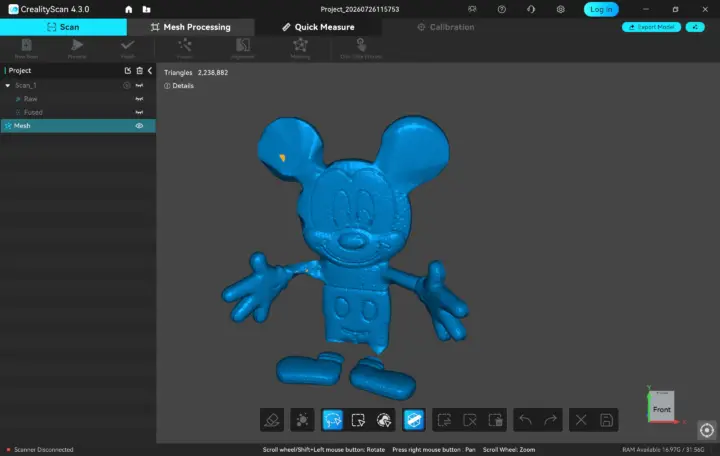Select the eraser tool in bottom toolbar
Image resolution: width=720 pixels, height=456 pixels.
click(x=272, y=420)
